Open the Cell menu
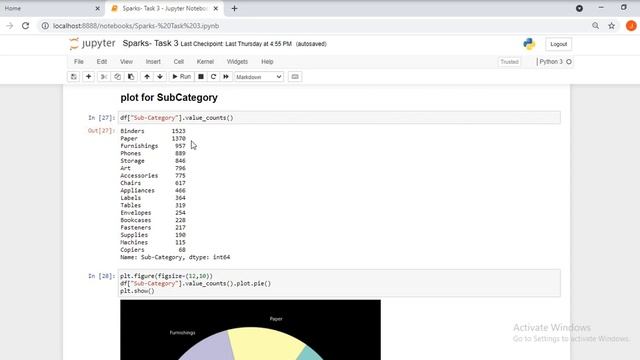 point(179,62)
